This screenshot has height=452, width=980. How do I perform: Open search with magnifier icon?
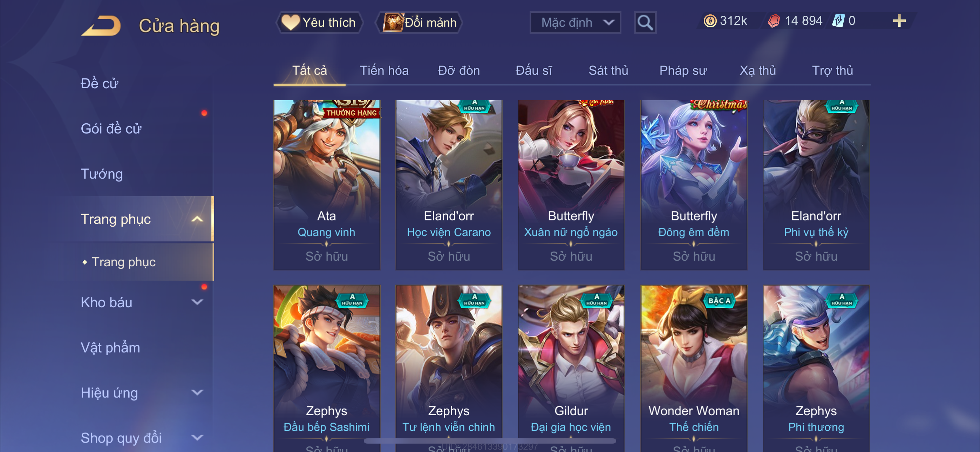[645, 23]
